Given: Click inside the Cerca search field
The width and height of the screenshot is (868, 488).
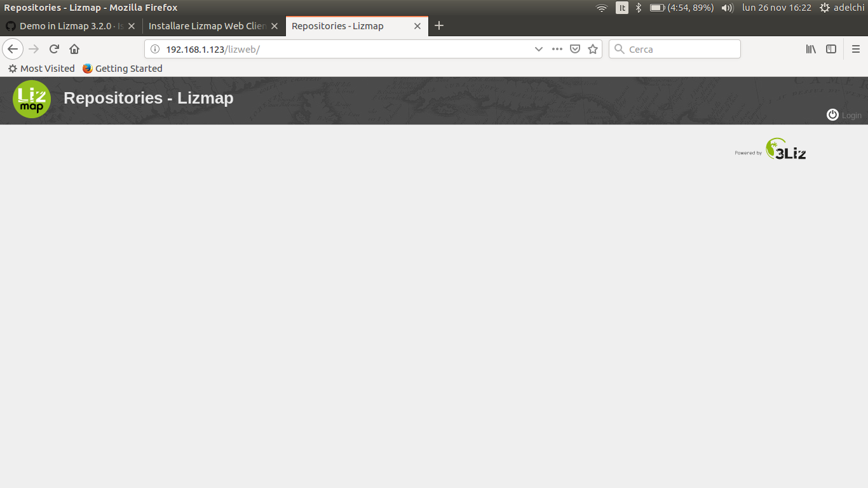Looking at the screenshot, I should tap(674, 49).
